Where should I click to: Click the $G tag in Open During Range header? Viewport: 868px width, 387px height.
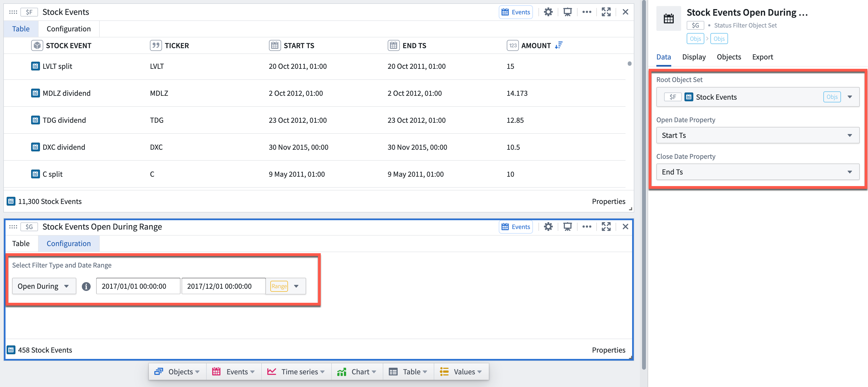point(29,227)
